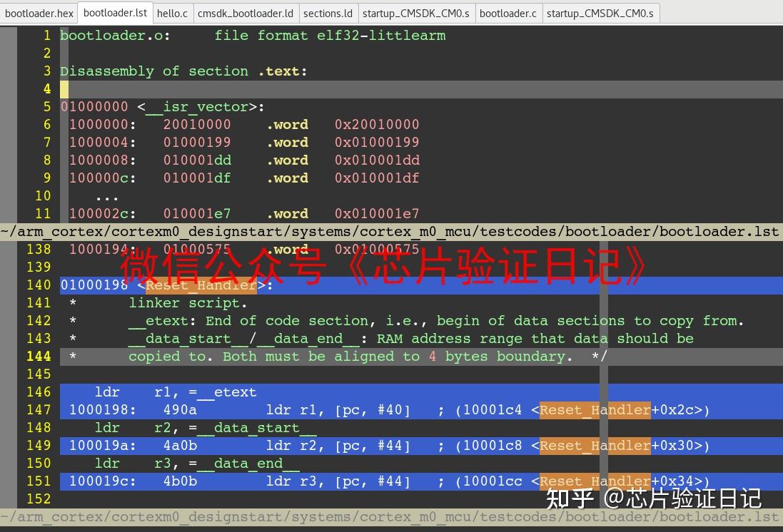Screen dimensions: 783x532
Task: Open the bootloader.c tab
Action: tap(508, 13)
